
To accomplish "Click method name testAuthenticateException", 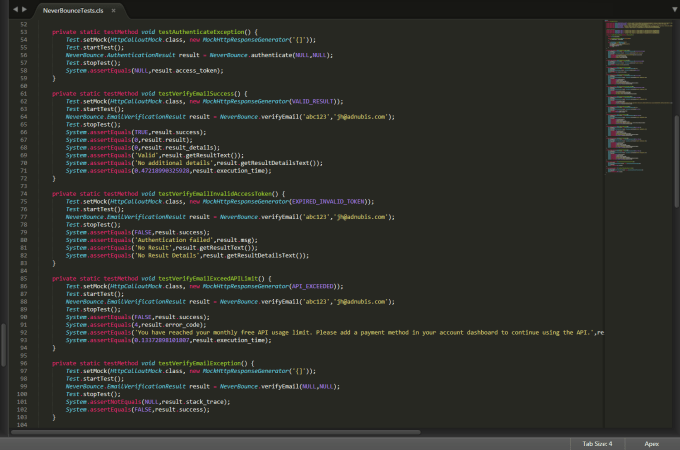I will tap(201, 32).
